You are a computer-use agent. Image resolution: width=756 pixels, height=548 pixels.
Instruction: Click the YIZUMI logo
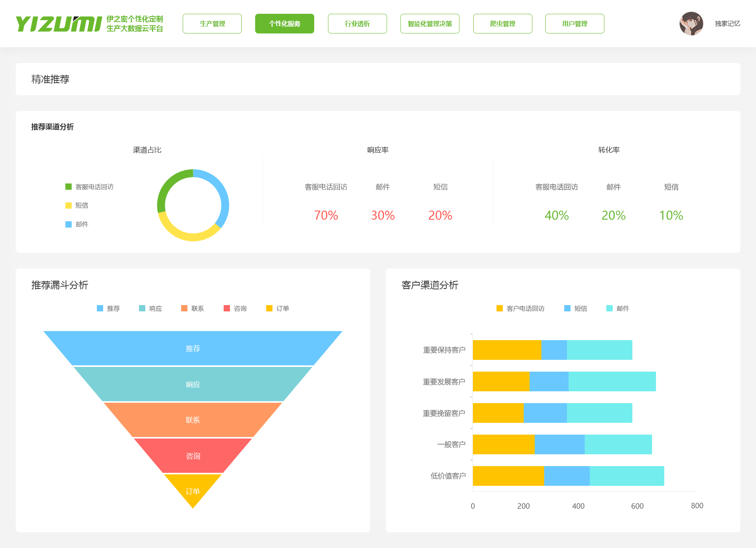59,24
